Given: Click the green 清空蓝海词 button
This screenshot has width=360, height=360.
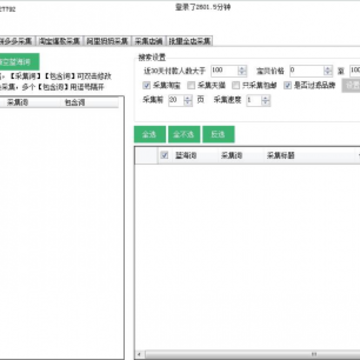Looking at the screenshot, I should (19, 62).
